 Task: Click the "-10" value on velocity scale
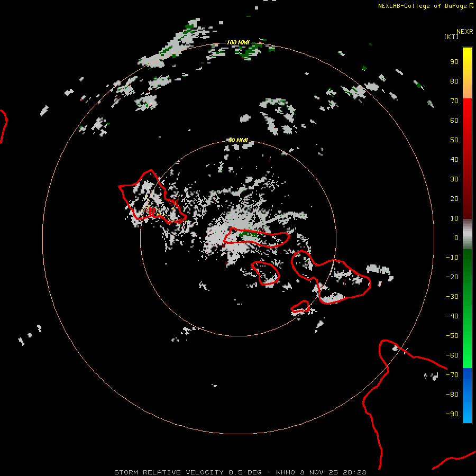click(452, 258)
